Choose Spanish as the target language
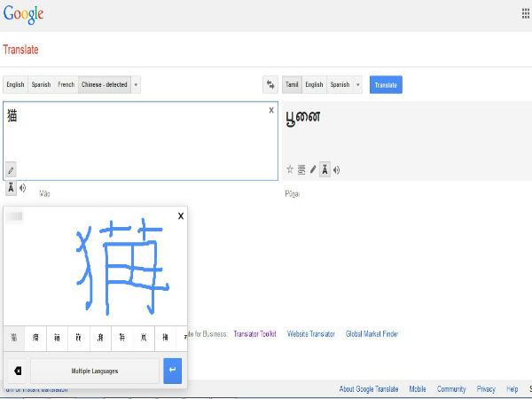This screenshot has height=399, width=532. (x=340, y=85)
